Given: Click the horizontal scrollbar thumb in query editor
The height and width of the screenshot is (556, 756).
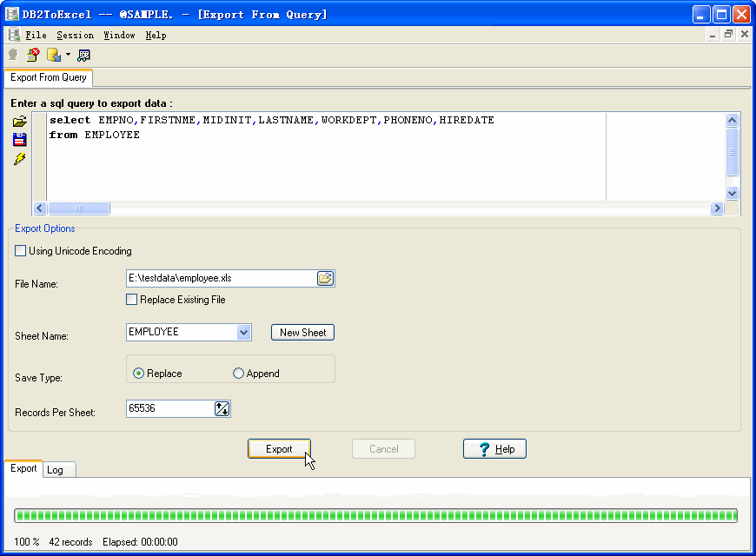Looking at the screenshot, I should (x=79, y=208).
